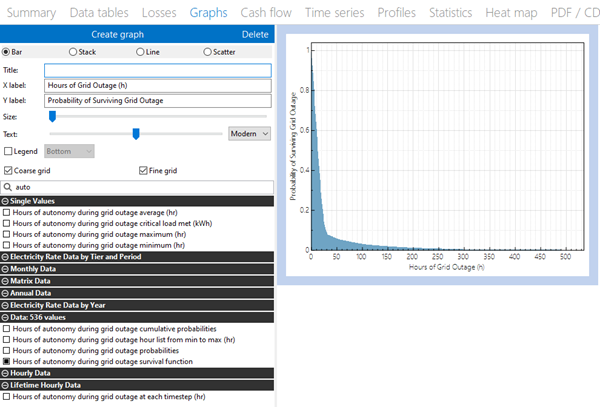Click the Size slider handle
Image resolution: width=600 pixels, height=407 pixels.
51,116
